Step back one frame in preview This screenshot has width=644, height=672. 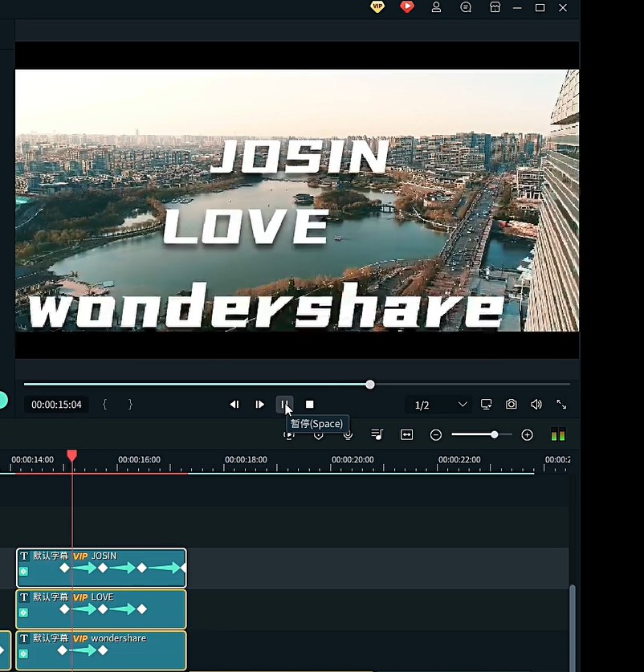click(234, 405)
